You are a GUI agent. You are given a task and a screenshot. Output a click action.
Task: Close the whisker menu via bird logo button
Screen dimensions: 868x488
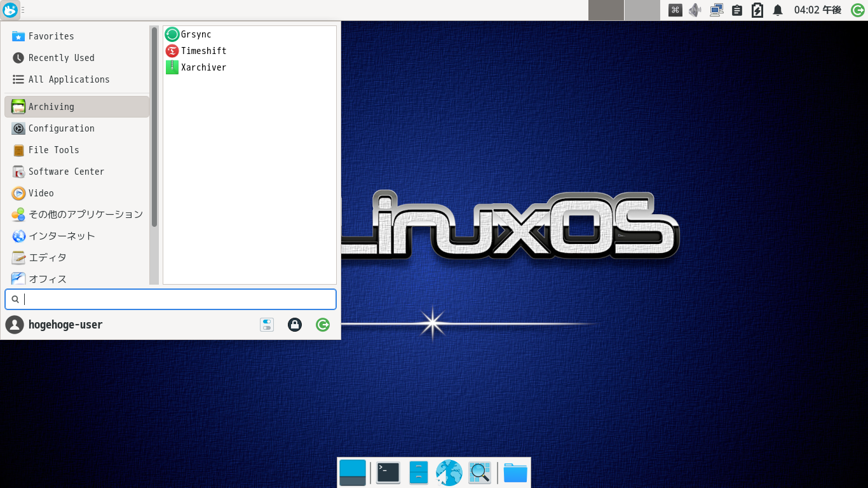pos(10,10)
